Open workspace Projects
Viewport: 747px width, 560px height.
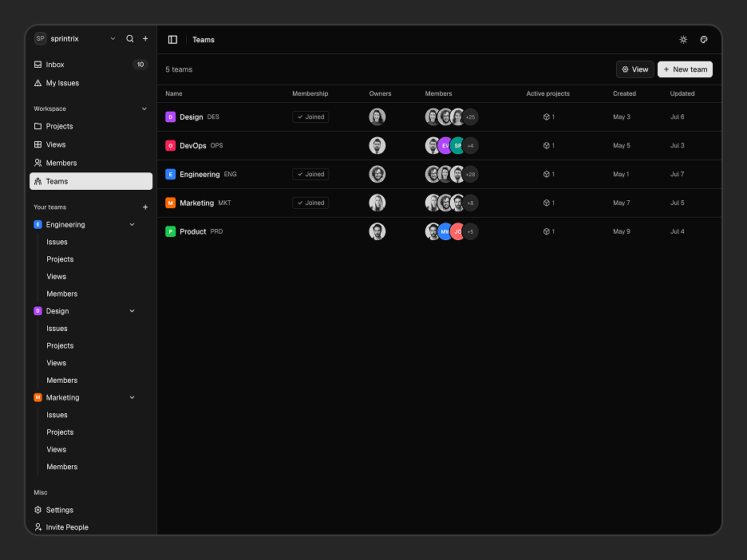[91, 126]
